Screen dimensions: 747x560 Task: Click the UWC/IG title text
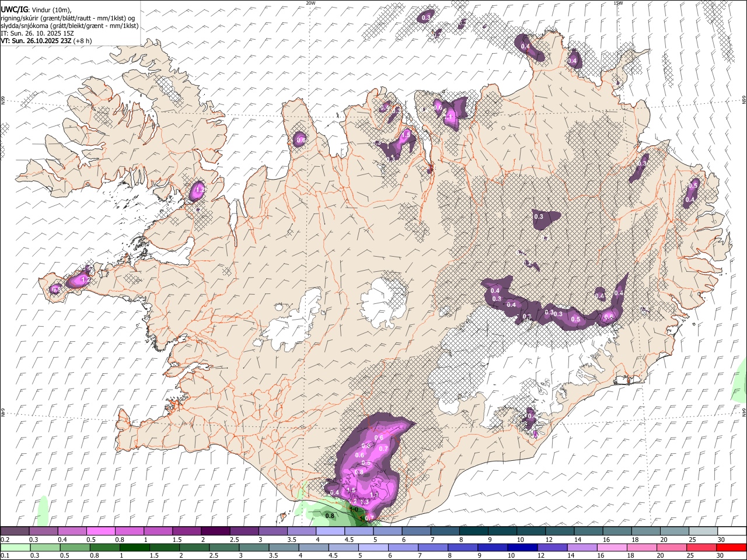pos(14,9)
